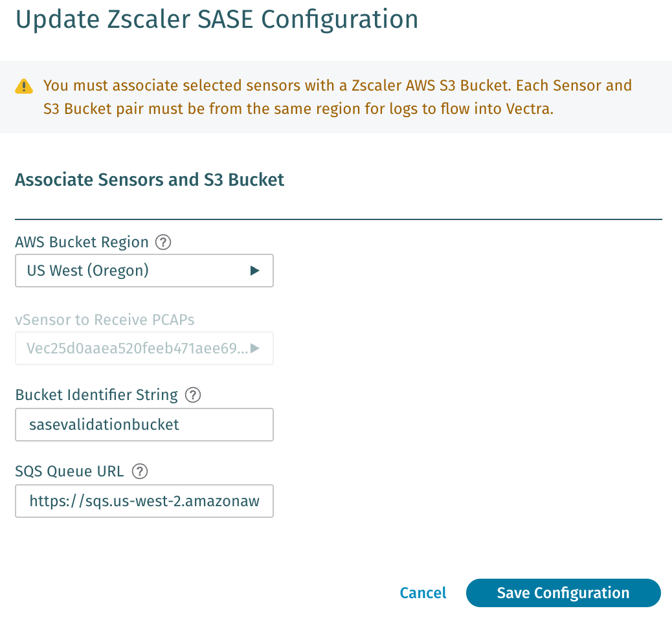Click the Cancel link
This screenshot has height=624, width=672.
pyautogui.click(x=423, y=592)
